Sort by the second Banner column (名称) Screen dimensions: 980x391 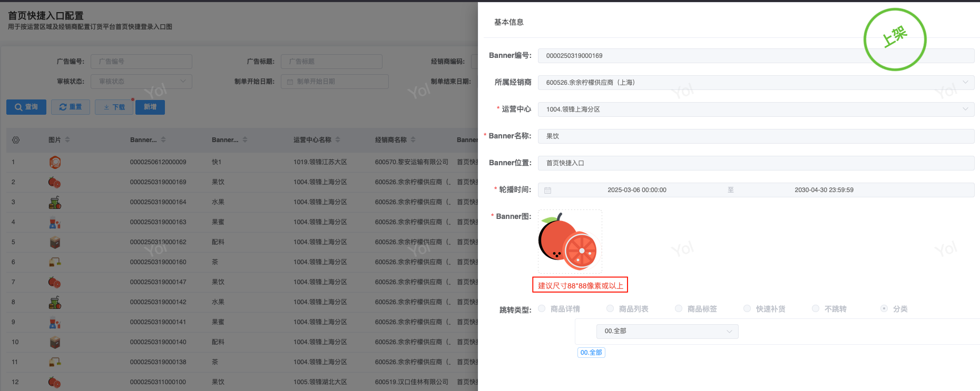coord(245,140)
